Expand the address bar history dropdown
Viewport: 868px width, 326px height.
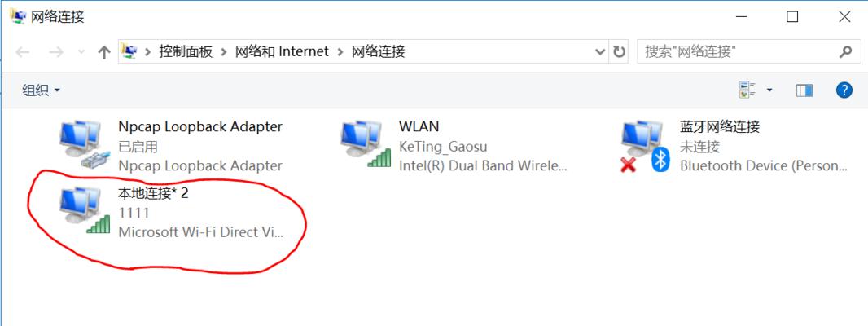click(600, 52)
